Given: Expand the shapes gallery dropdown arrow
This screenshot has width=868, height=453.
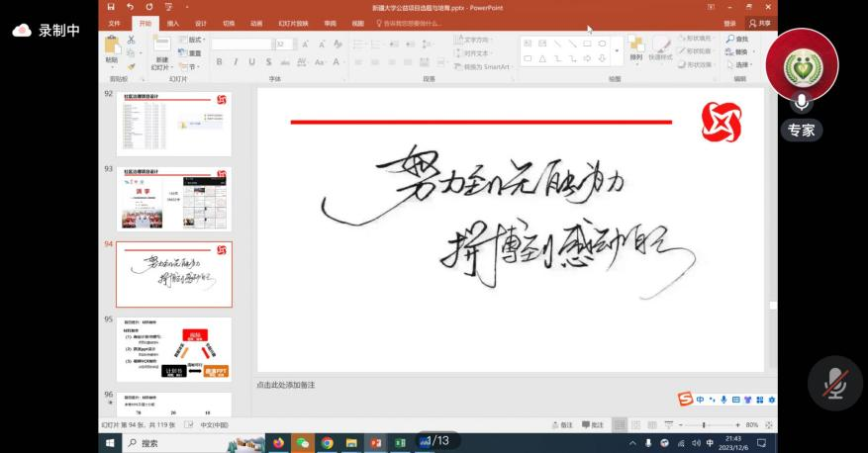Looking at the screenshot, I should [x=618, y=51].
